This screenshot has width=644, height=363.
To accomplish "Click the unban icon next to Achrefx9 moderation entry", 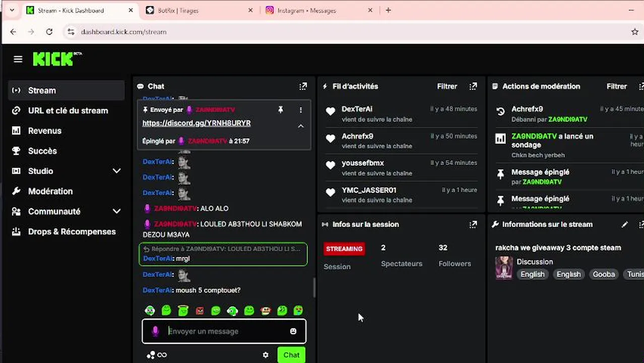I will pyautogui.click(x=500, y=111).
